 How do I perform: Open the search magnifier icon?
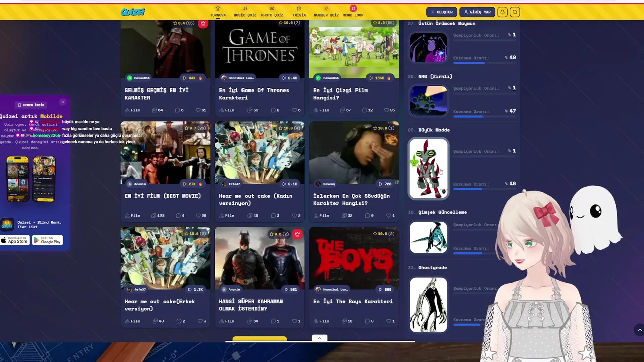pos(515,12)
